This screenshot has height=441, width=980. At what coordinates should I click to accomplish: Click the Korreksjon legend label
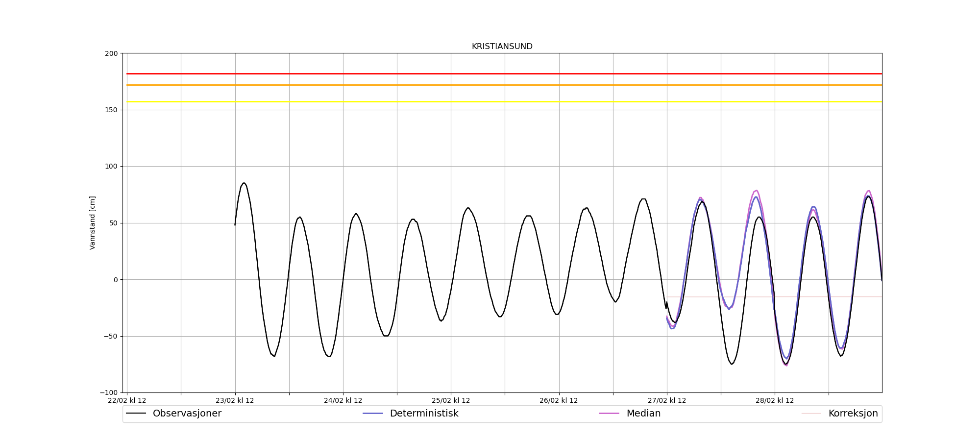(x=853, y=414)
